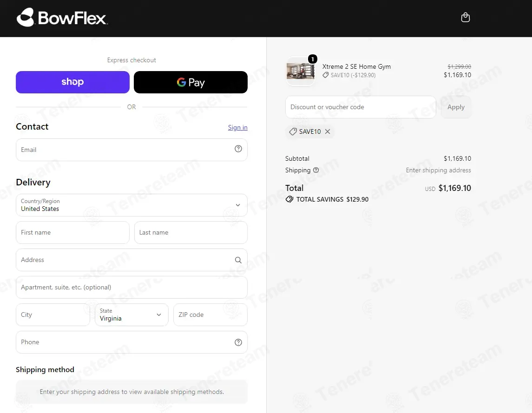The image size is (532, 413).
Task: Click the Xtreme 2 SE Home Gym product name
Action: click(356, 66)
